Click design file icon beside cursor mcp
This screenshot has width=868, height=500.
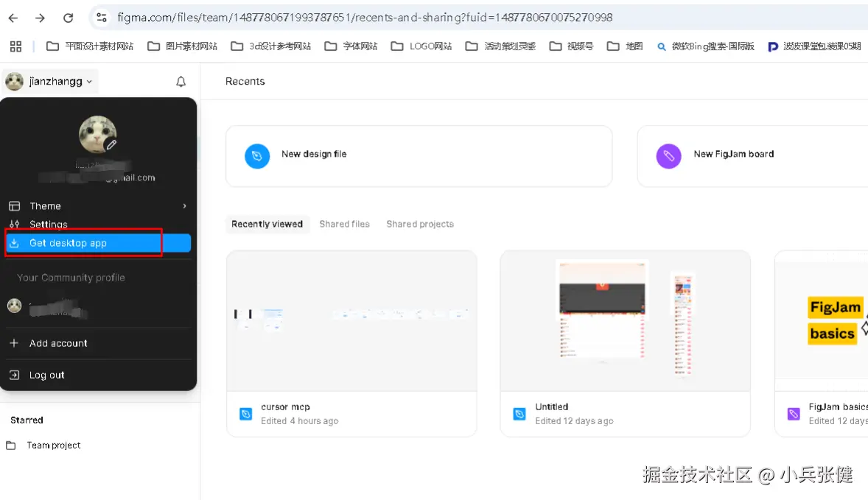coord(246,414)
